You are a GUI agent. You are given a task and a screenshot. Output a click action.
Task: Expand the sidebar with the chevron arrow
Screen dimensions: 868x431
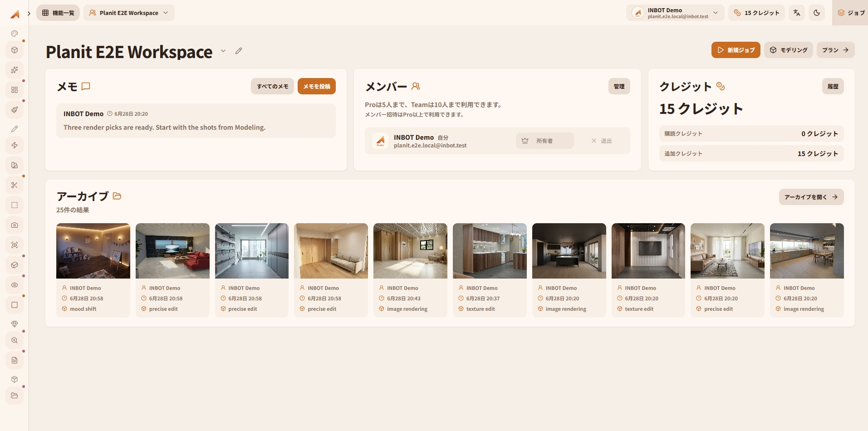[x=29, y=13]
